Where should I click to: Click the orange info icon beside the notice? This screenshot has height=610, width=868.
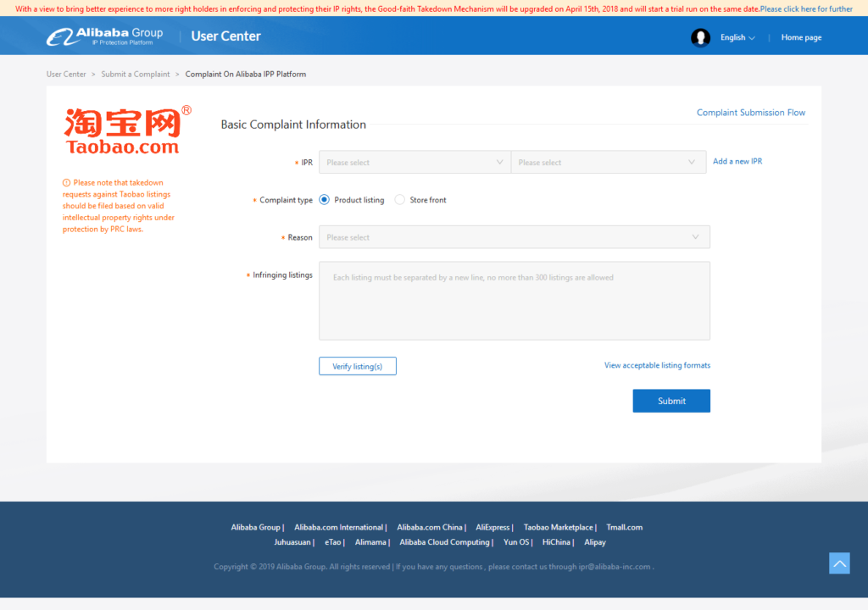tap(66, 183)
